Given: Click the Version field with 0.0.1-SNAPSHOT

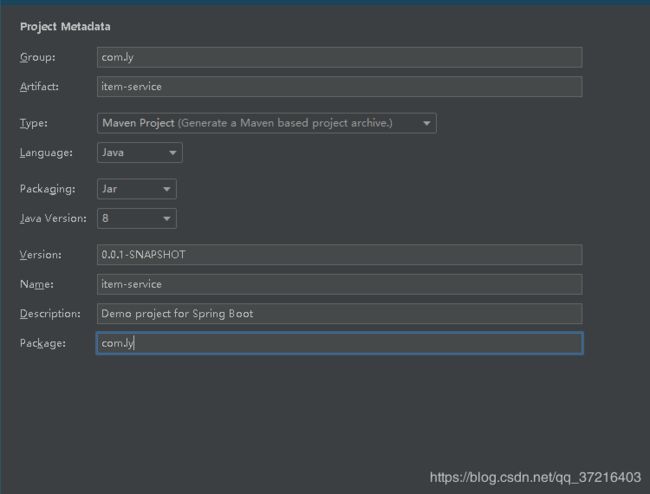Looking at the screenshot, I should [x=340, y=254].
